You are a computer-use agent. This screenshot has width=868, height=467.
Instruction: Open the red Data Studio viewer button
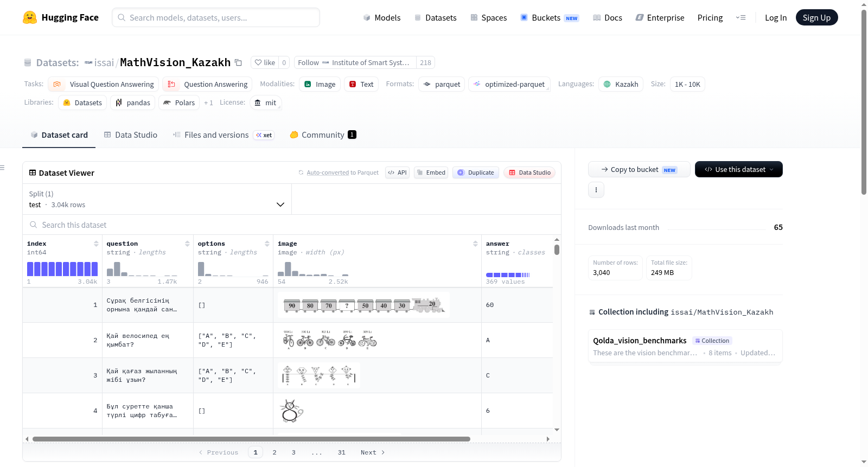[529, 172]
